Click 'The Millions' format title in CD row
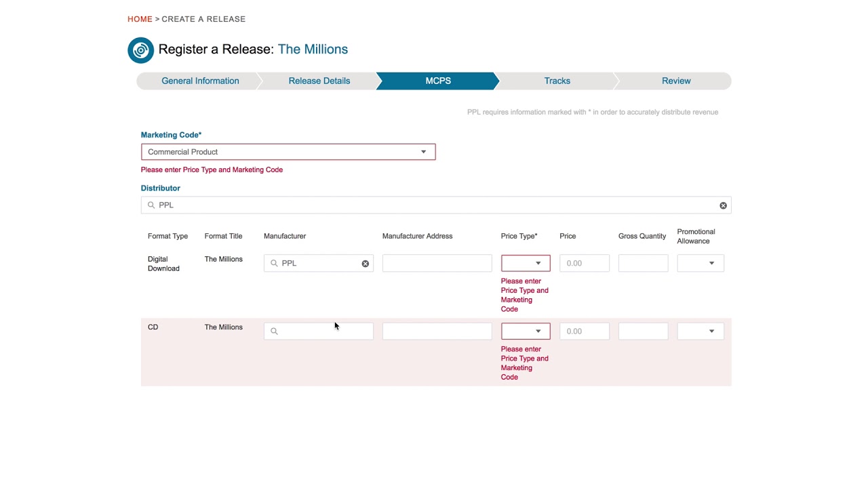The height and width of the screenshot is (488, 868). [x=223, y=327]
